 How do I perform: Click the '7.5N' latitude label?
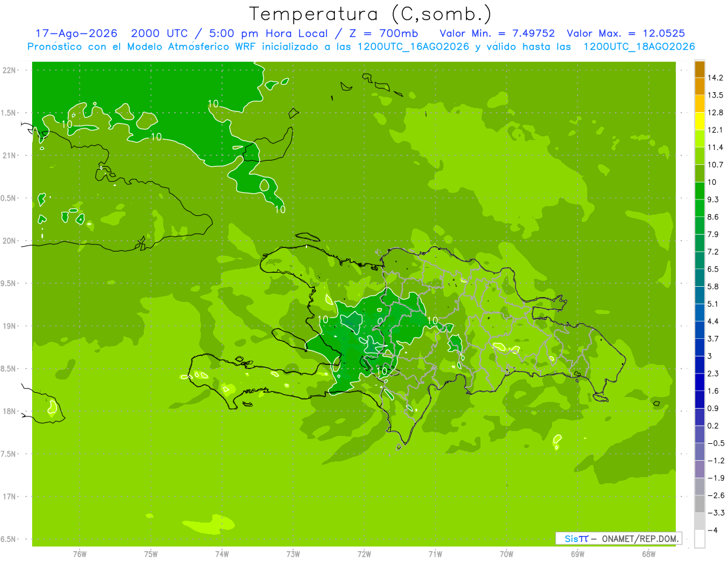9,453
